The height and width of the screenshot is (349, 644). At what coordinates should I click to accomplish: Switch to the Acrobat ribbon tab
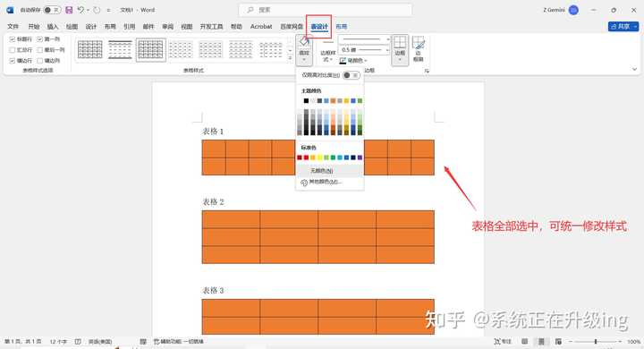coord(261,26)
